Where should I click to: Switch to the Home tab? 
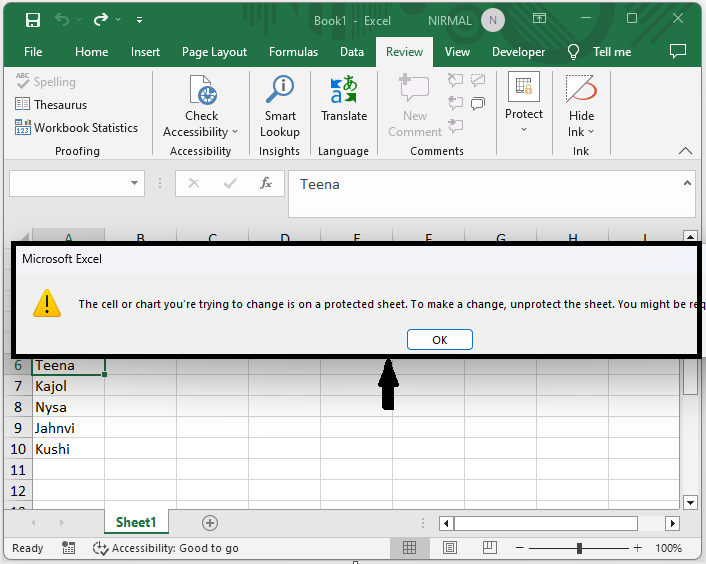tap(91, 52)
